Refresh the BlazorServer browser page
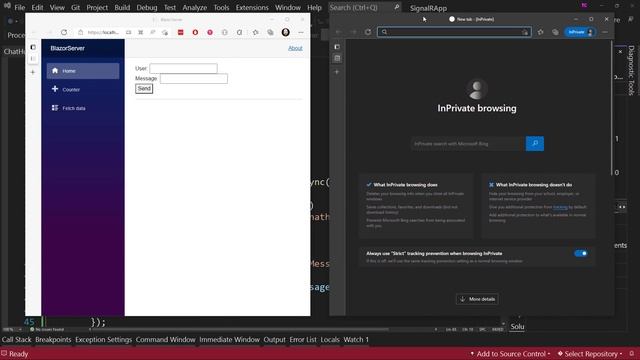Image resolution: width=640 pixels, height=360 pixels. coord(64,32)
